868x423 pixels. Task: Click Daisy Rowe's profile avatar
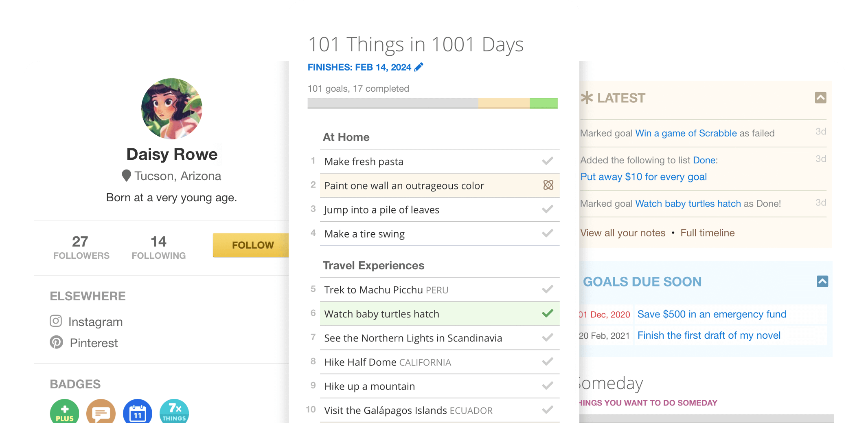pos(172,109)
